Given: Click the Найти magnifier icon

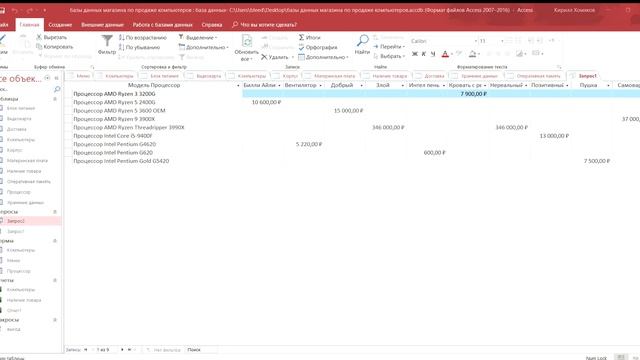Looking at the screenshot, I should (x=362, y=41).
